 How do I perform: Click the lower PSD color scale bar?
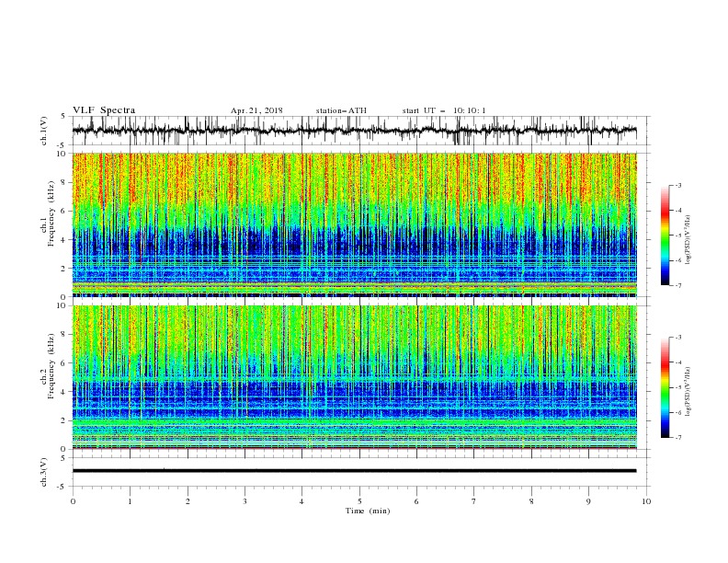point(665,387)
